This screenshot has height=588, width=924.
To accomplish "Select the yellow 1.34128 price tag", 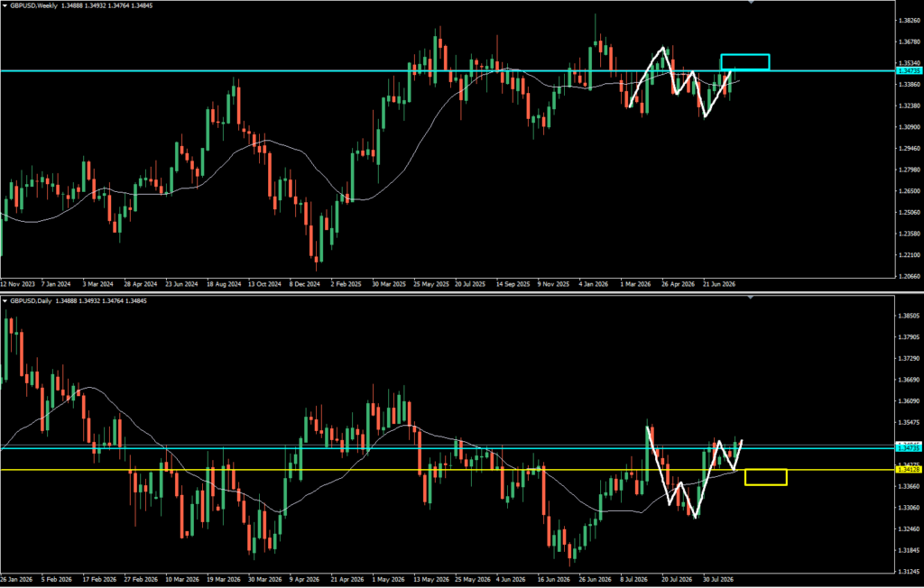I will pyautogui.click(x=908, y=470).
